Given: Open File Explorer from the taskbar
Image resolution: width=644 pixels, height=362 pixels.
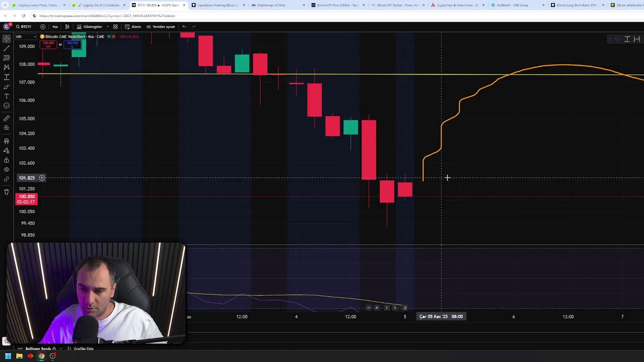Looking at the screenshot, I should coord(19,356).
